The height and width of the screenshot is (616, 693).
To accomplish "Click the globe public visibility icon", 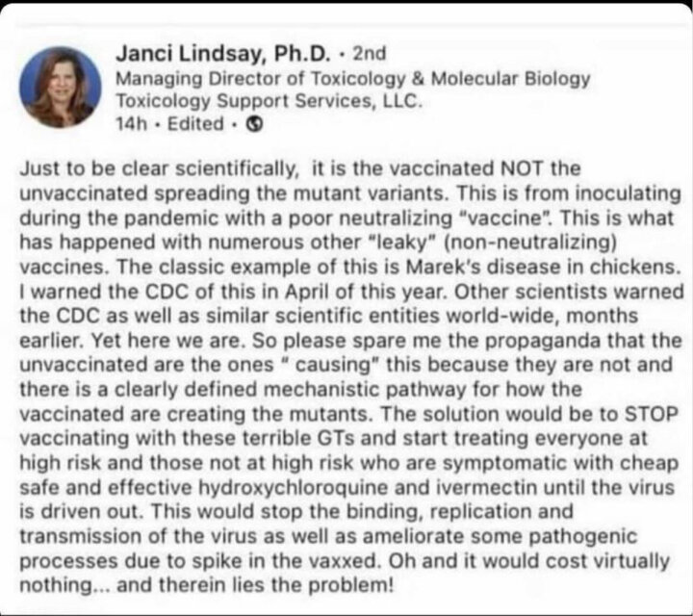I will 254,124.
